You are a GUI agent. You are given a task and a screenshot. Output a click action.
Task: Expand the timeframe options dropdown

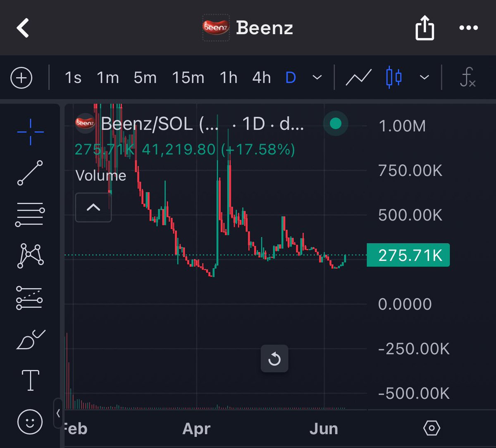pyautogui.click(x=317, y=78)
